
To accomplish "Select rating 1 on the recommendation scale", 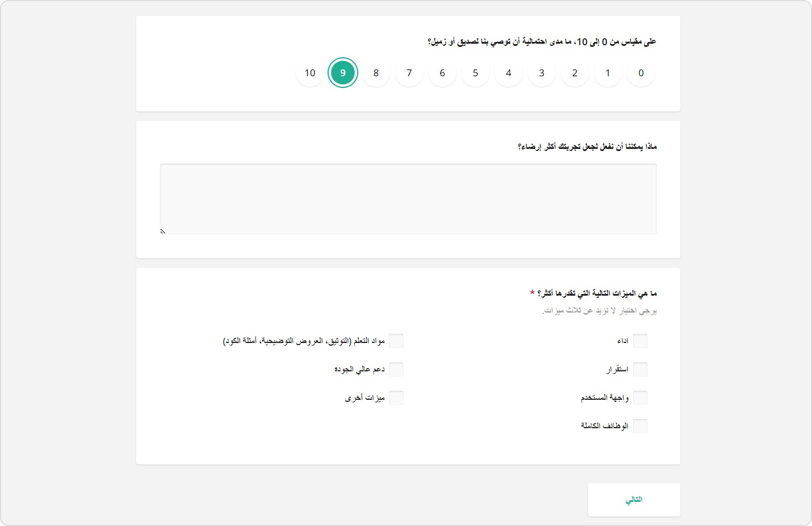I will click(x=607, y=73).
